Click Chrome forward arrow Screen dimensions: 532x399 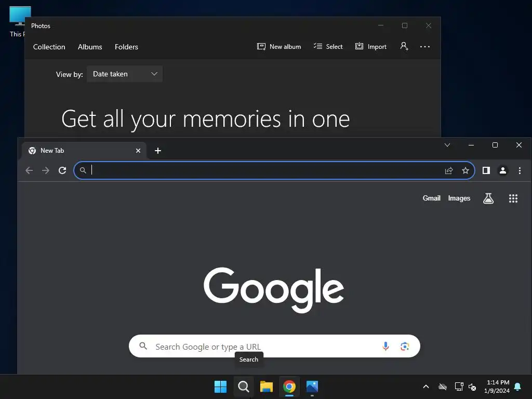coord(46,170)
